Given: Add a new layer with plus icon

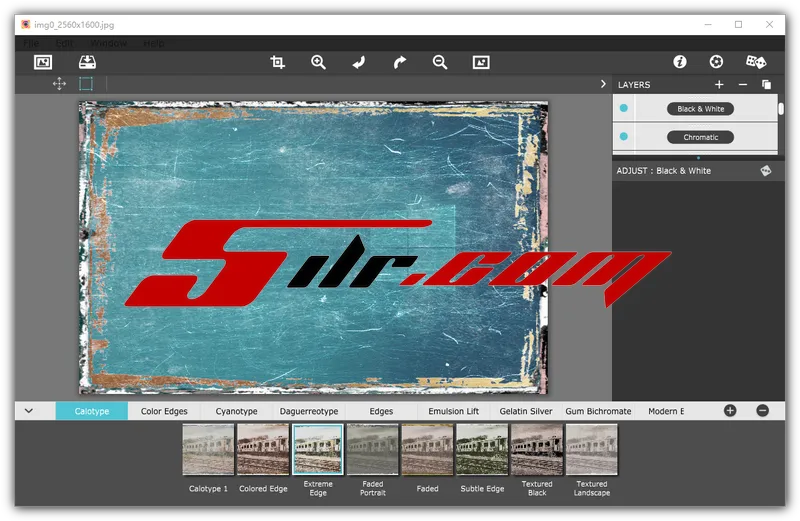Looking at the screenshot, I should 719,84.
